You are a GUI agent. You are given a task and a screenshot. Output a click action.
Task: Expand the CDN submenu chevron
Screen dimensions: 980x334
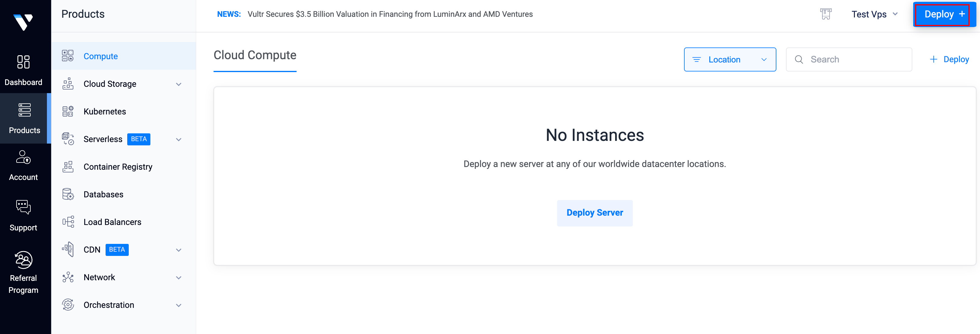(178, 250)
